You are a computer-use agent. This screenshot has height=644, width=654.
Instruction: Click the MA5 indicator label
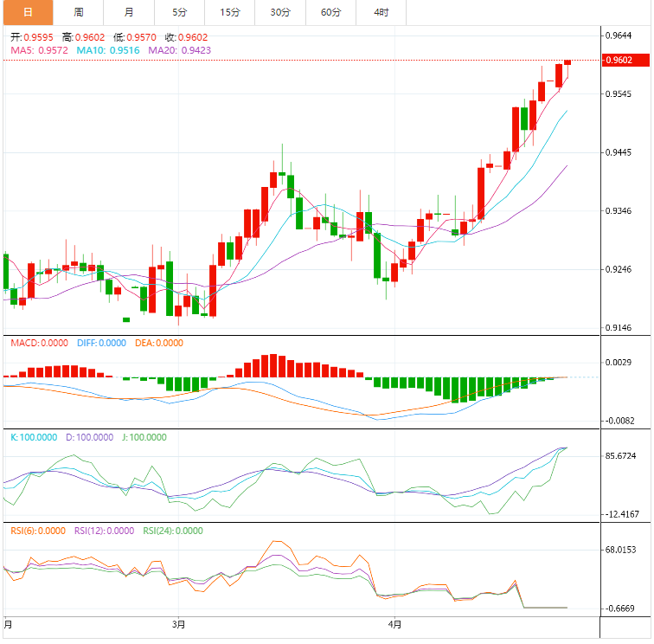point(40,51)
